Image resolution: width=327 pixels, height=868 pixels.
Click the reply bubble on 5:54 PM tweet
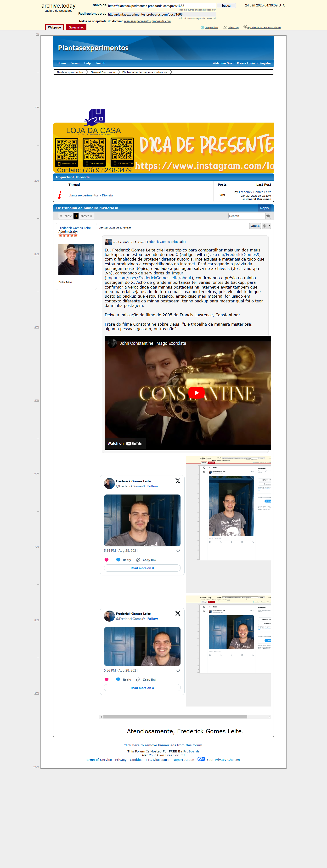(118, 560)
